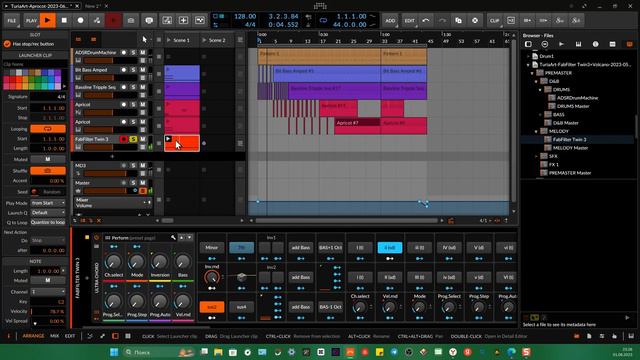640x360 pixels.
Task: Switch to the ARRANGE view
Action: click(x=33, y=336)
